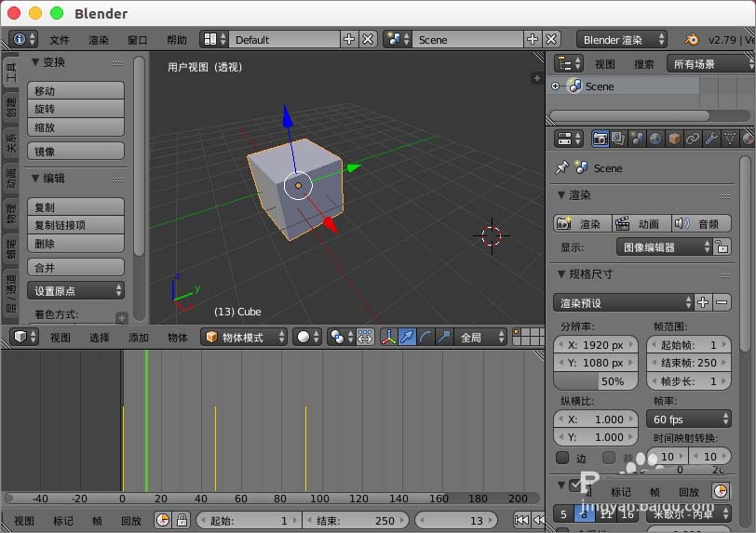Image resolution: width=756 pixels, height=533 pixels.
Task: Click the 音频 render audio button
Action: click(x=701, y=223)
